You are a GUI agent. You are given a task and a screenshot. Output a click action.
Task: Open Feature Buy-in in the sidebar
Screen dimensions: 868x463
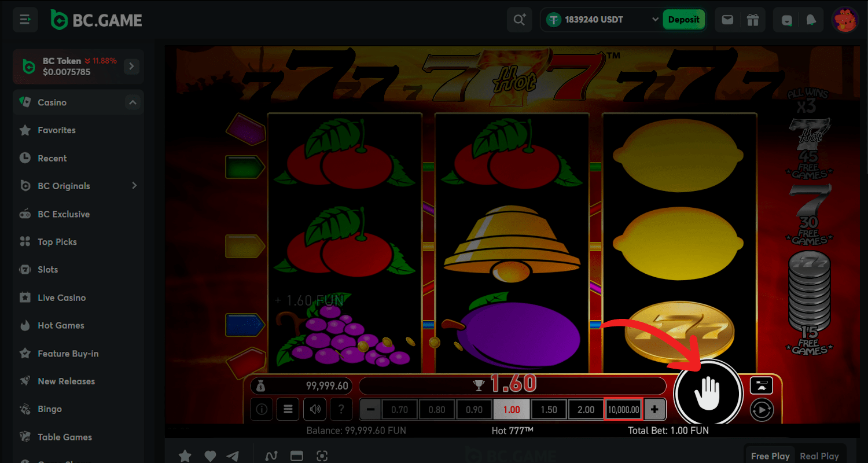[78, 354]
